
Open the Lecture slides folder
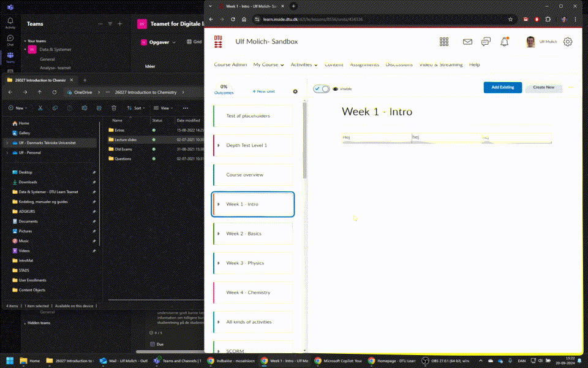[x=126, y=140]
